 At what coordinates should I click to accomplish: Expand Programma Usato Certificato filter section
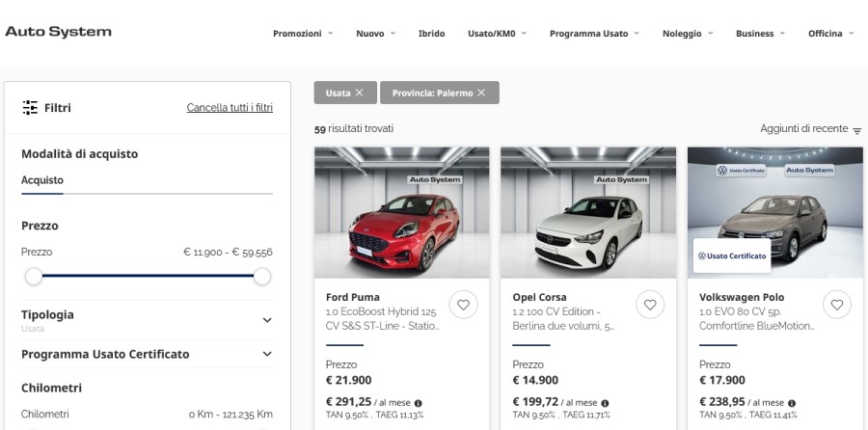click(x=267, y=354)
